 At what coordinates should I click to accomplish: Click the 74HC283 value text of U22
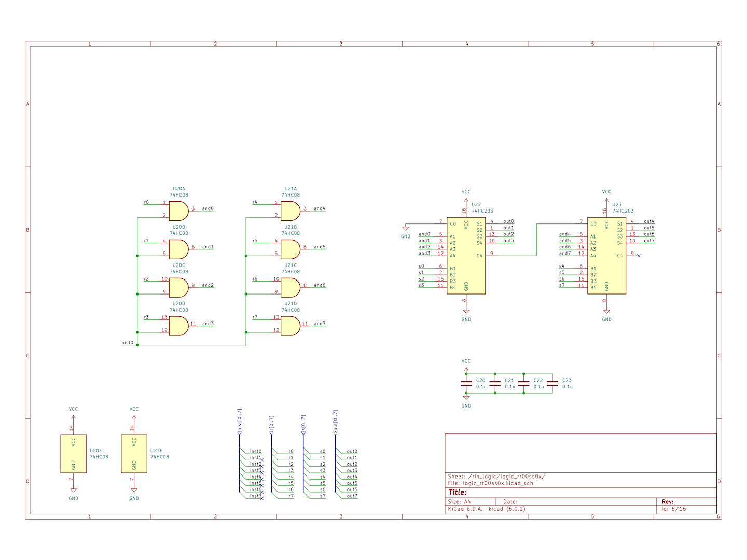click(x=482, y=211)
